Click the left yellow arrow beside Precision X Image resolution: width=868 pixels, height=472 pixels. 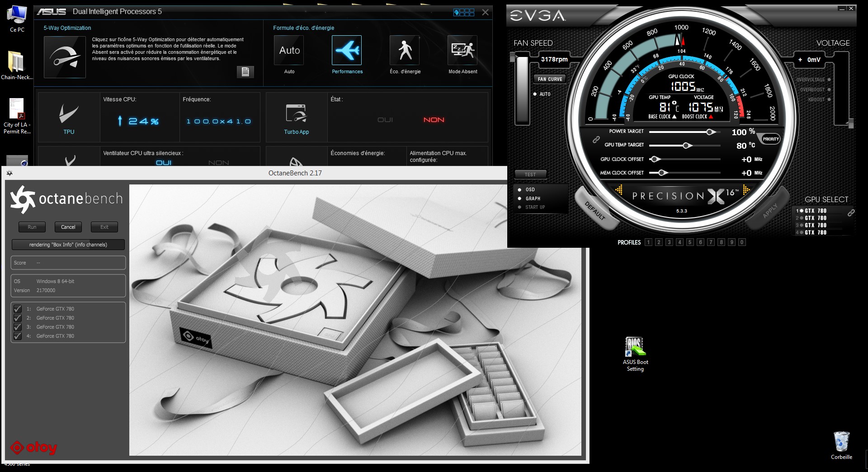point(619,190)
